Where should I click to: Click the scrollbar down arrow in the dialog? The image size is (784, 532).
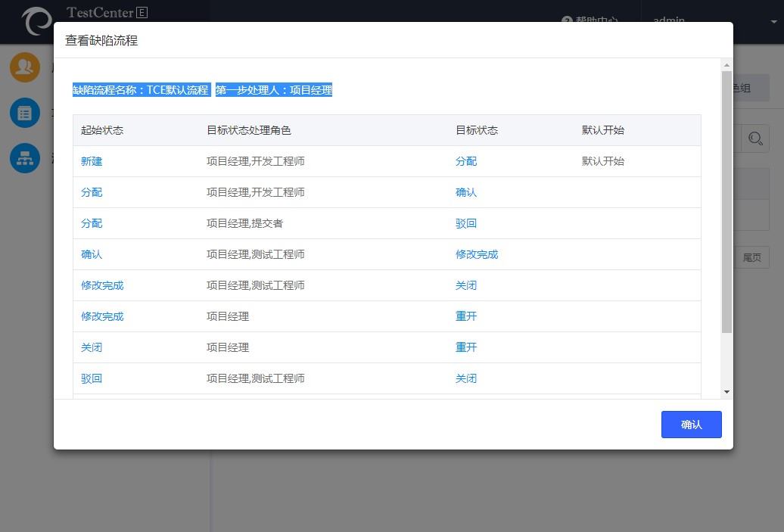(x=726, y=392)
